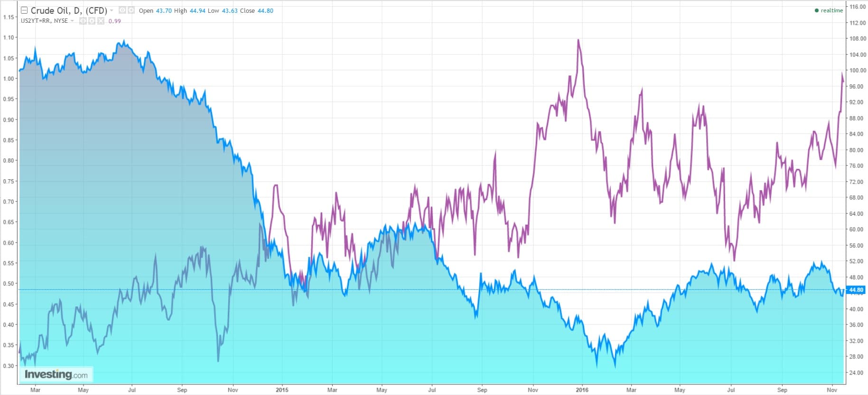Click the Low value 43.63
868x395 pixels.
point(230,10)
